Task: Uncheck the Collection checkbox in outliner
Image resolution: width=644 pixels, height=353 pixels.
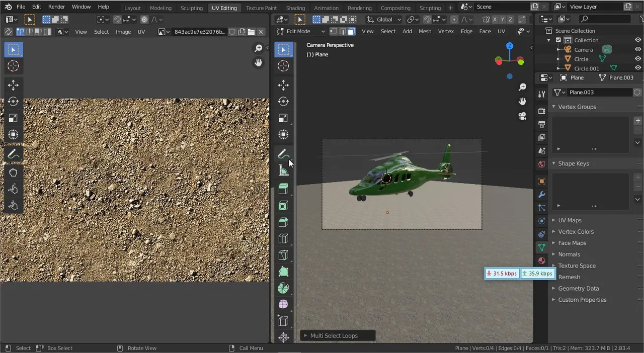Action: click(x=558, y=40)
